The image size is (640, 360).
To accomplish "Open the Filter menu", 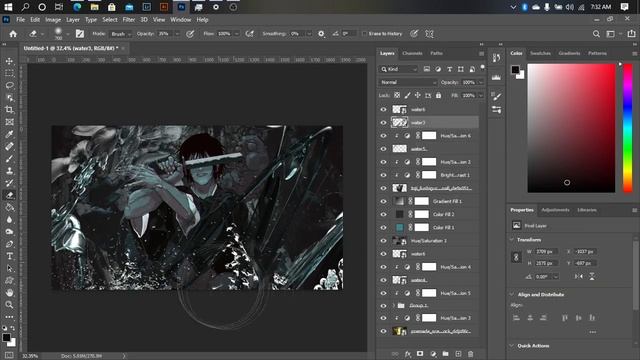I will (x=129, y=20).
